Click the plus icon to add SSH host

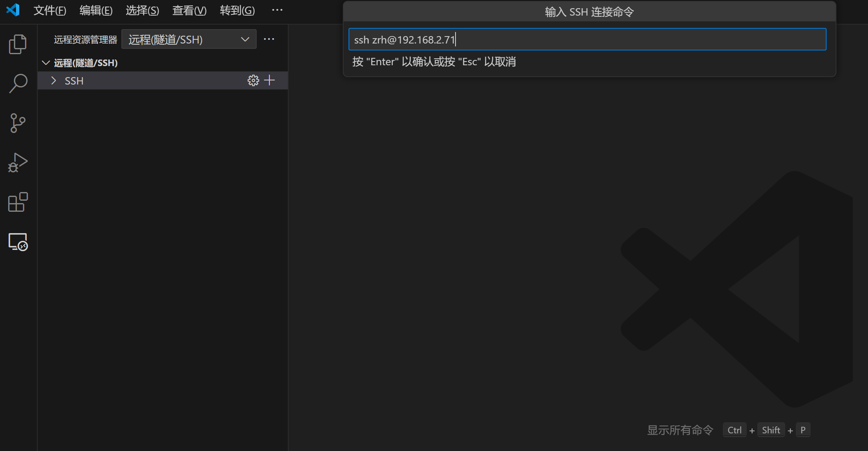[269, 80]
